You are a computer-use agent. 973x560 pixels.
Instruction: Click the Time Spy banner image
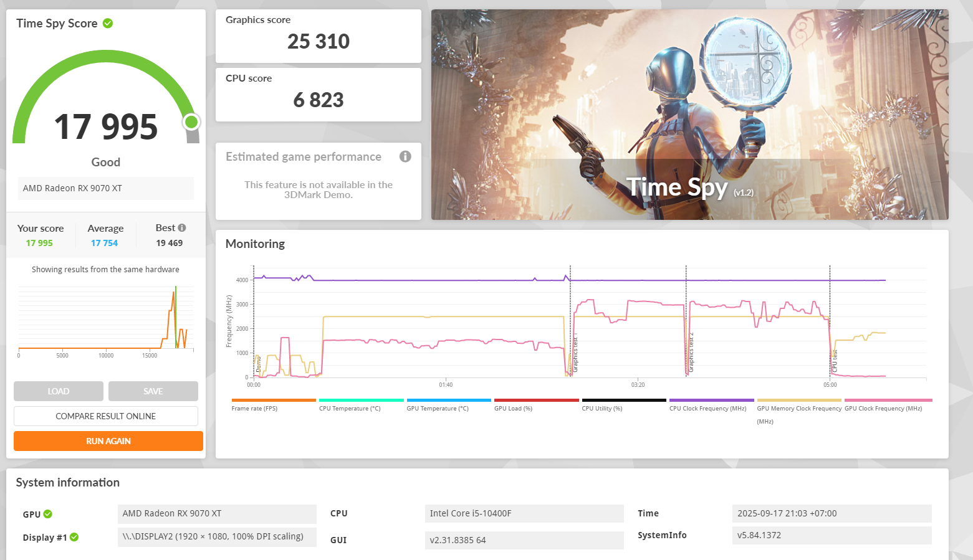coord(689,115)
